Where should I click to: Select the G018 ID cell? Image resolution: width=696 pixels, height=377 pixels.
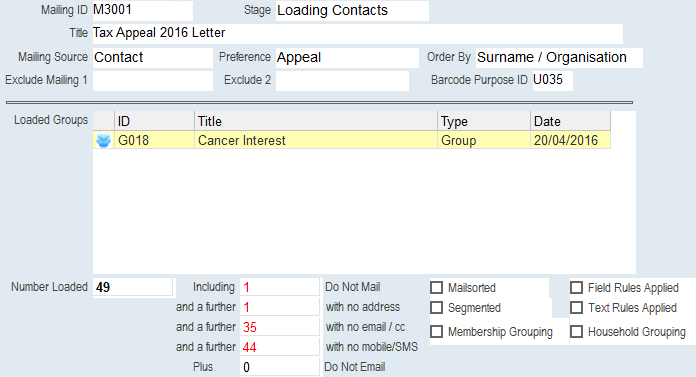pyautogui.click(x=154, y=140)
